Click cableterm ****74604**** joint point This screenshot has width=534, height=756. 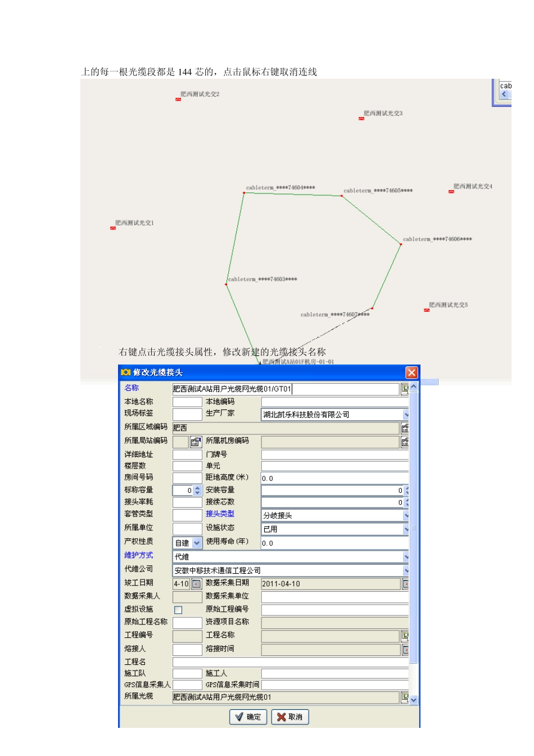coord(244,193)
